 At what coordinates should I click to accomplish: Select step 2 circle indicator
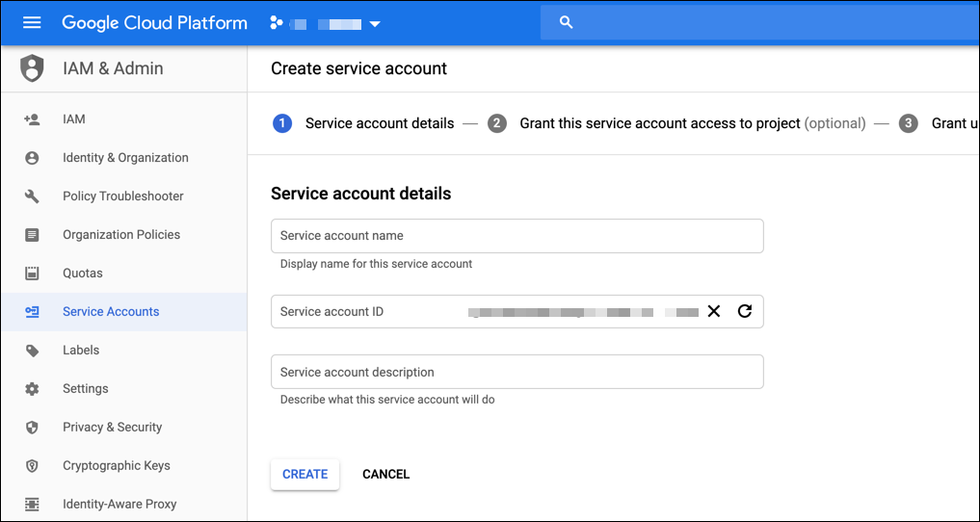(497, 123)
